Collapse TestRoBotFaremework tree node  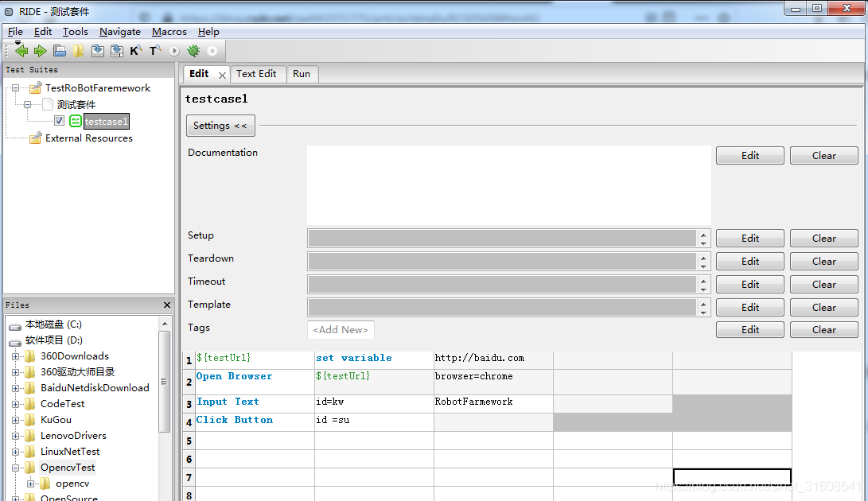point(15,87)
